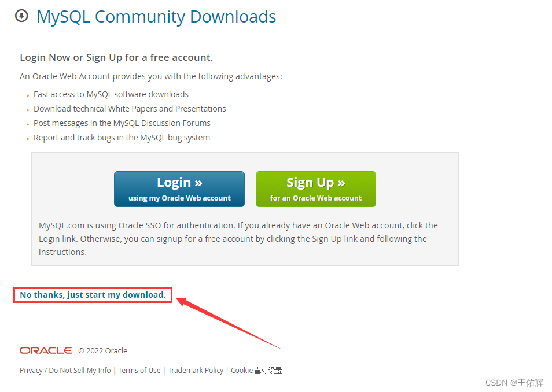Viewport: 552px width, 392px height.
Task: Click the blue Login button
Action: tap(179, 189)
